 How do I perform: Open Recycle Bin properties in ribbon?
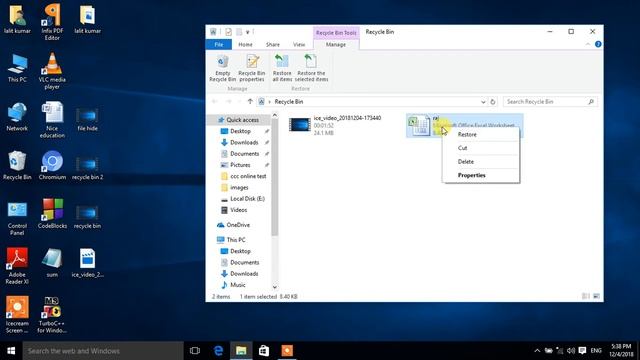click(252, 68)
